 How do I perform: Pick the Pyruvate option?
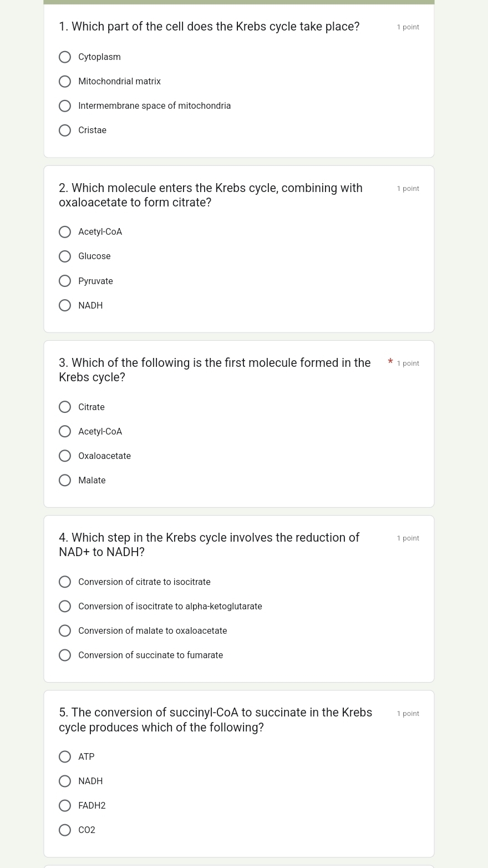[65, 281]
